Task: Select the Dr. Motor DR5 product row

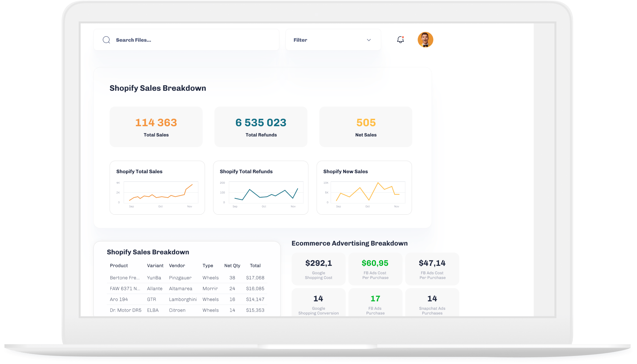Action: click(187, 310)
